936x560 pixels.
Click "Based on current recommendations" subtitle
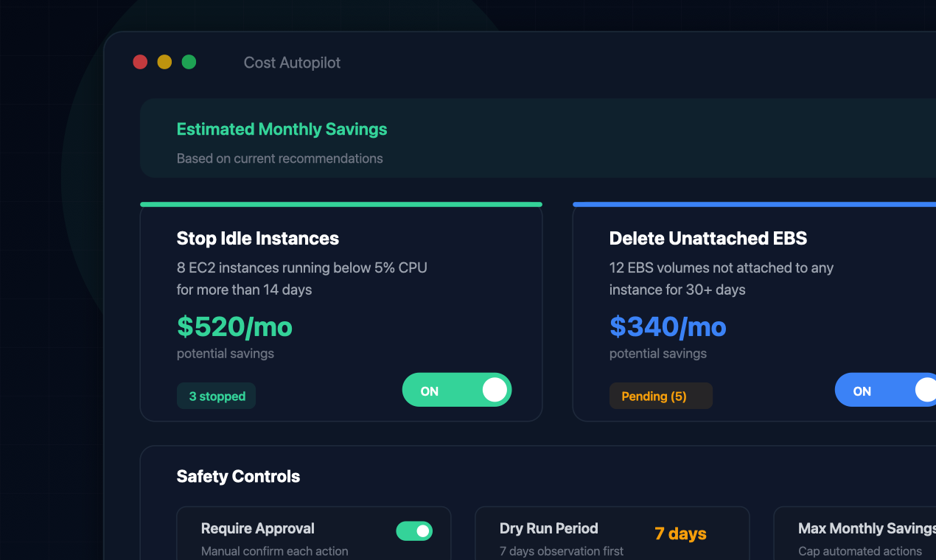279,158
